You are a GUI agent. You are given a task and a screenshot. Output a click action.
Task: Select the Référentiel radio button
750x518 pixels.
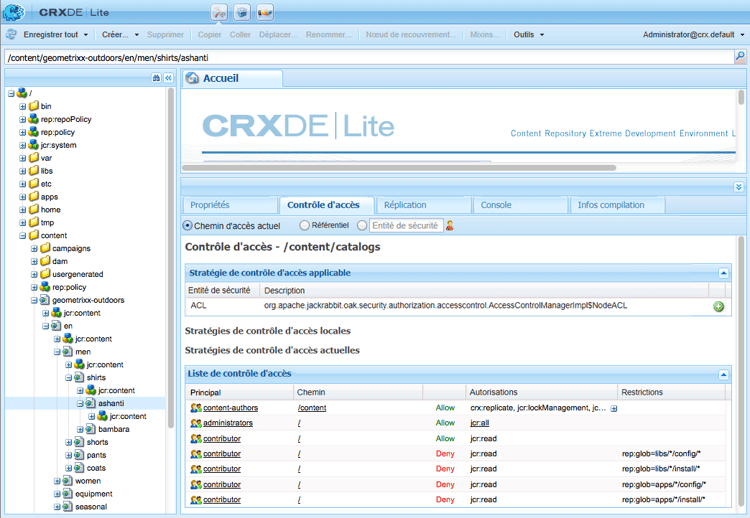click(x=304, y=225)
